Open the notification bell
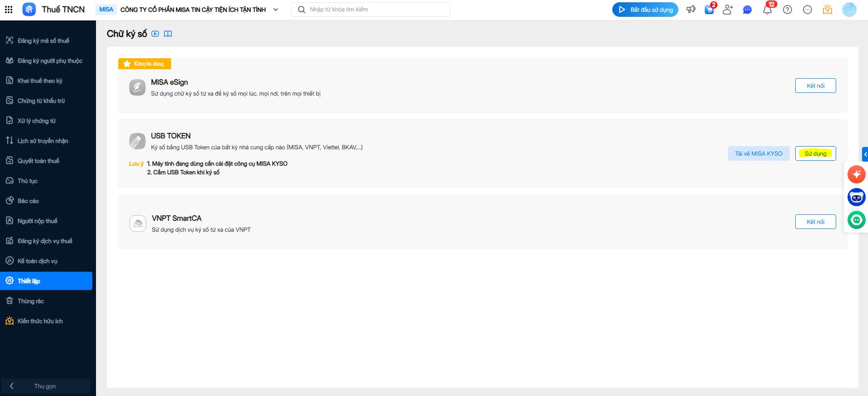Image resolution: width=868 pixels, height=396 pixels. [767, 10]
